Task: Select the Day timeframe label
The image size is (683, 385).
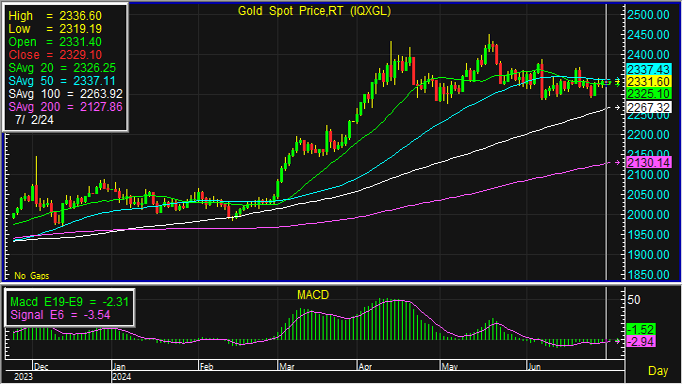Action: pyautogui.click(x=658, y=371)
